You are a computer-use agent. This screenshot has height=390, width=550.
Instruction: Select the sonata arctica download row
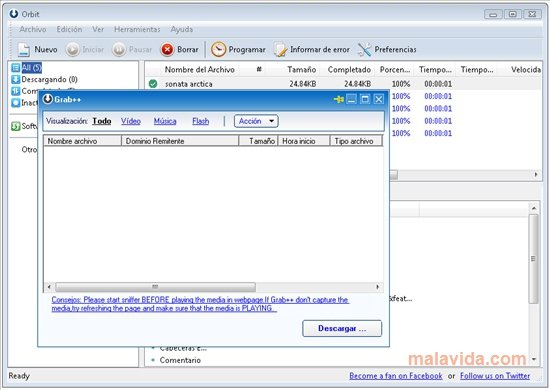tap(344, 84)
